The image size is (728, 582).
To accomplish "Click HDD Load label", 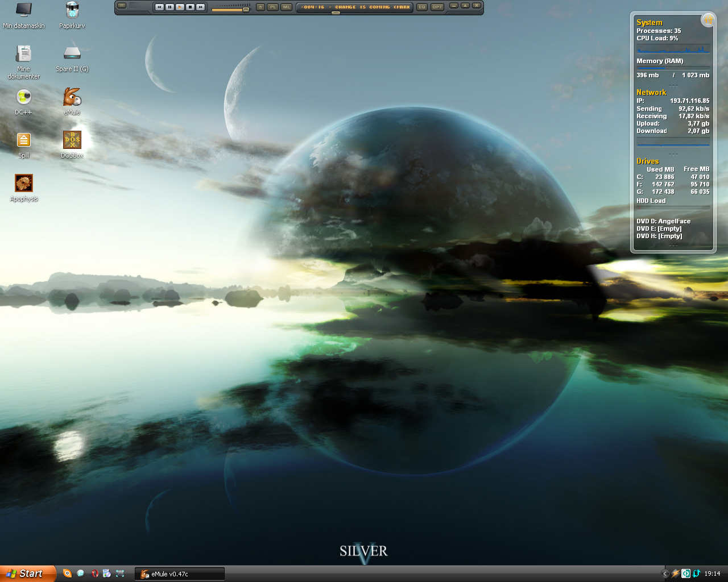I will click(651, 201).
